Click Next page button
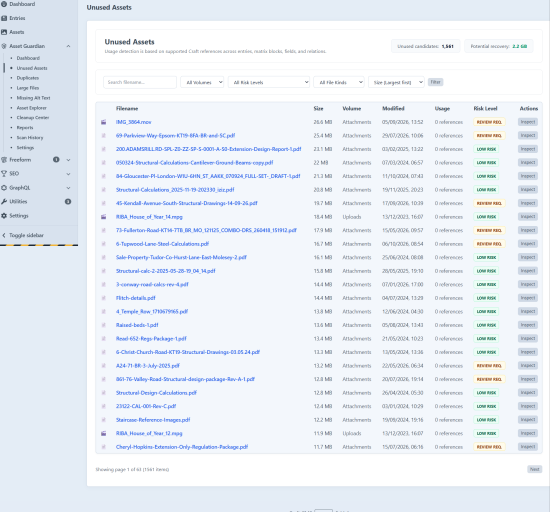Viewport: 550px width, 512px height. (x=535, y=469)
